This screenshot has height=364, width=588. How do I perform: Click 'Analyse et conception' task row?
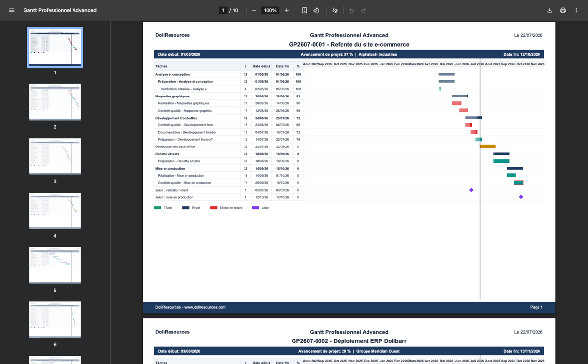click(229, 74)
